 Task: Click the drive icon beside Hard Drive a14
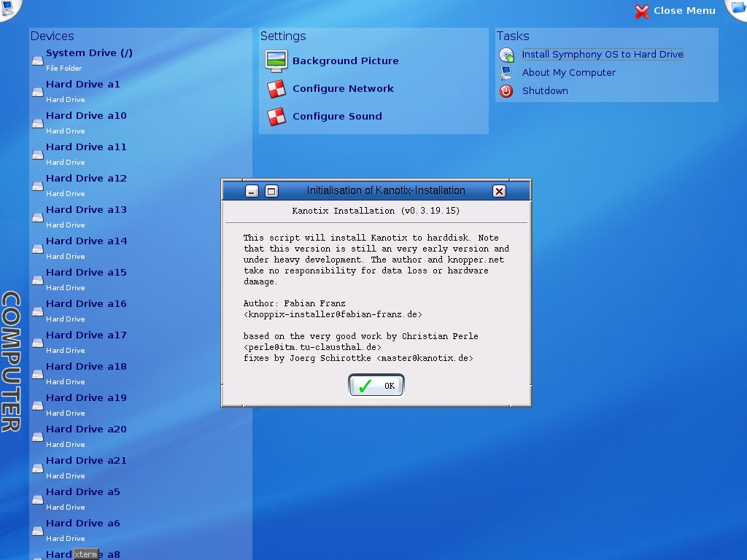pyautogui.click(x=38, y=249)
